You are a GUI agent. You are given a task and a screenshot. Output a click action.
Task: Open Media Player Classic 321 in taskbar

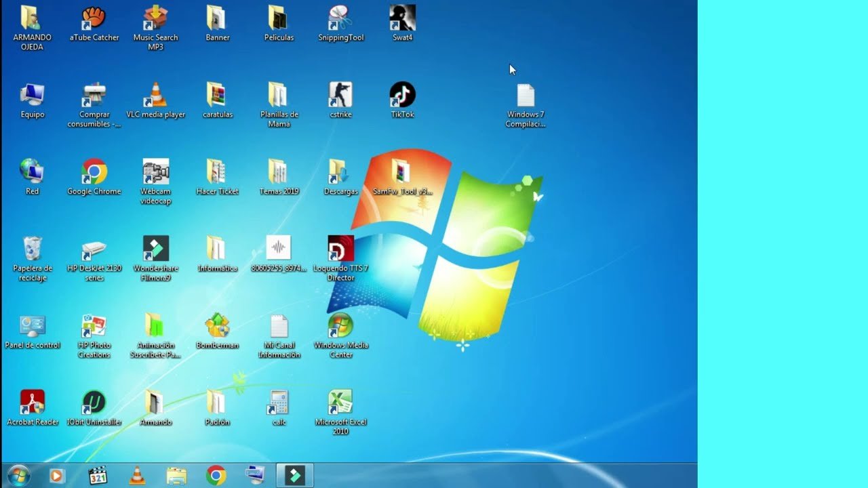coord(98,476)
